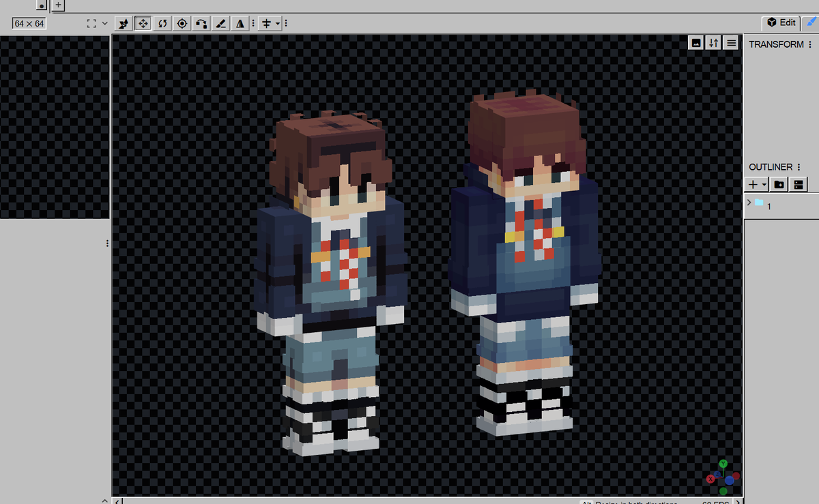Select the Pivot tool target icon
Screen dimensions: 819x504
click(182, 23)
